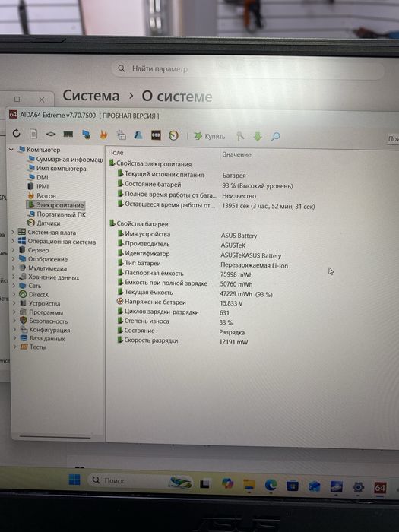Screen dimensions: 399x532
Task: Open the OSD panel toolbar icon
Action: [156, 135]
